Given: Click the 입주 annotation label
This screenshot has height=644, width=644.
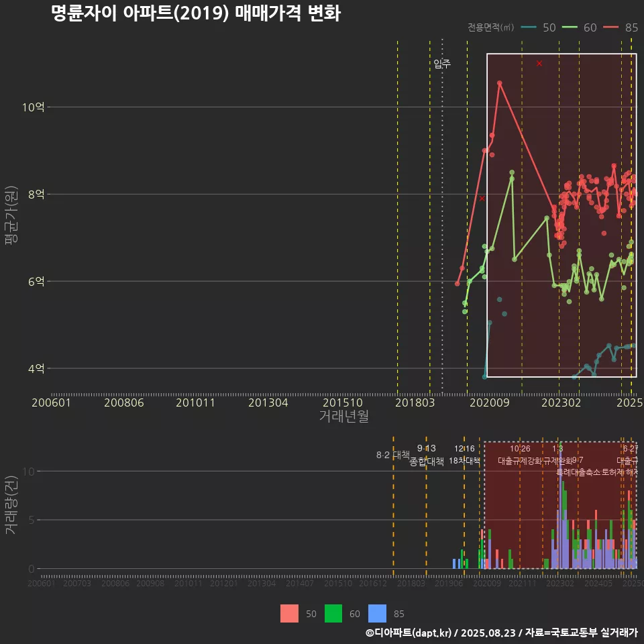Looking at the screenshot, I should (442, 63).
